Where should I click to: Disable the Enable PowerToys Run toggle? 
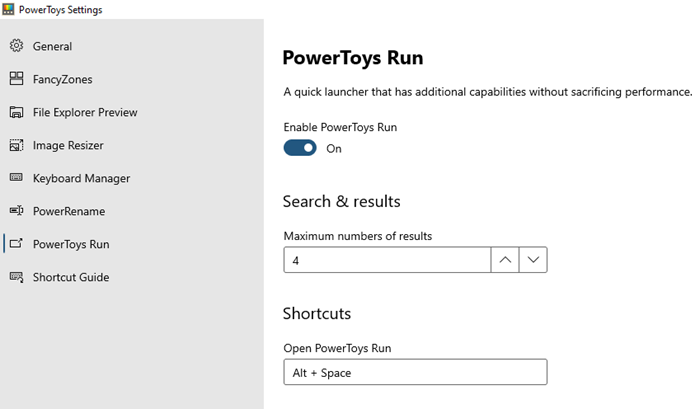[x=300, y=148]
